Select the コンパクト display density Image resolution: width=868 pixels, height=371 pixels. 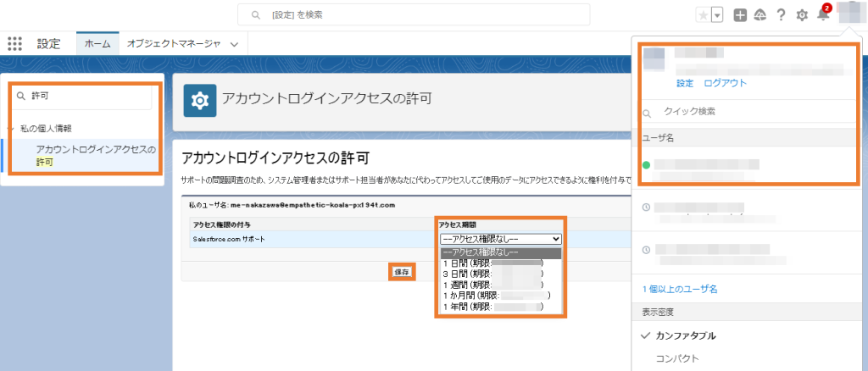(677, 358)
